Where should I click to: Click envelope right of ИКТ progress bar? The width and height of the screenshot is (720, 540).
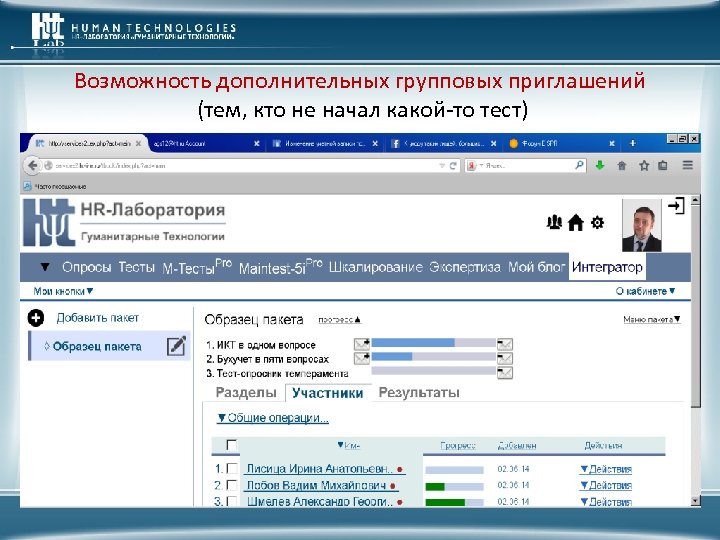coord(505,344)
